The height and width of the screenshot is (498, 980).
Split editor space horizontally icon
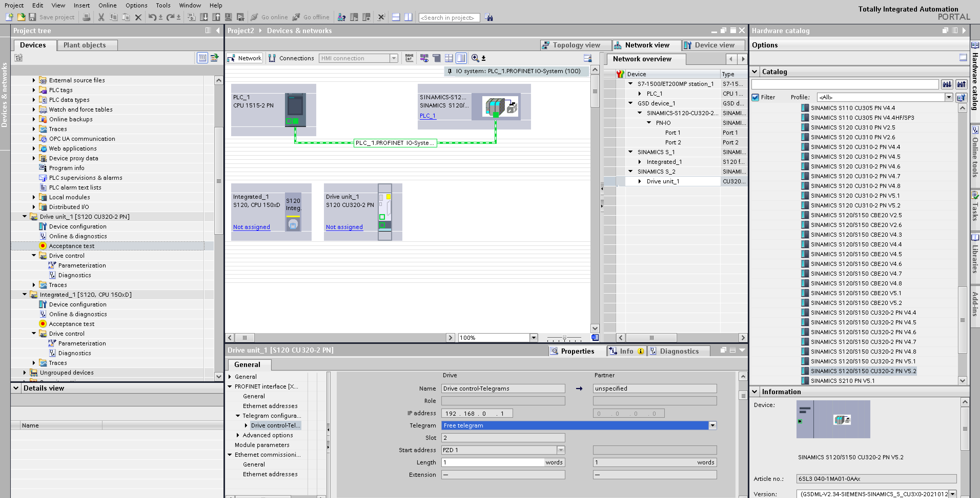click(396, 17)
